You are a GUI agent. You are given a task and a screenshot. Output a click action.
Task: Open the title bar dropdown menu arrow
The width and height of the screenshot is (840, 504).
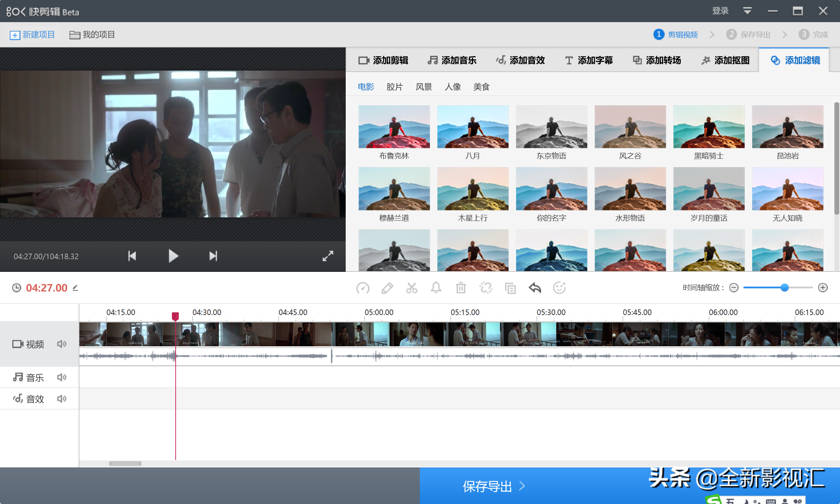click(x=747, y=11)
